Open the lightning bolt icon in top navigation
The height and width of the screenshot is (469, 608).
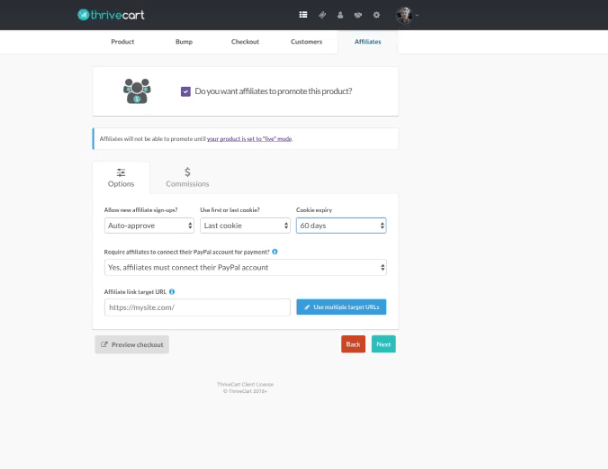pos(322,15)
